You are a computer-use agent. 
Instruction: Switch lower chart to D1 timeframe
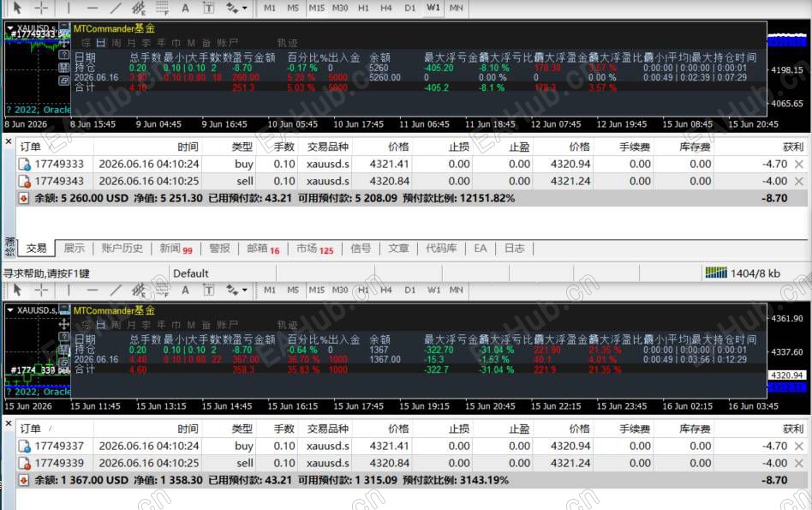[x=409, y=290]
